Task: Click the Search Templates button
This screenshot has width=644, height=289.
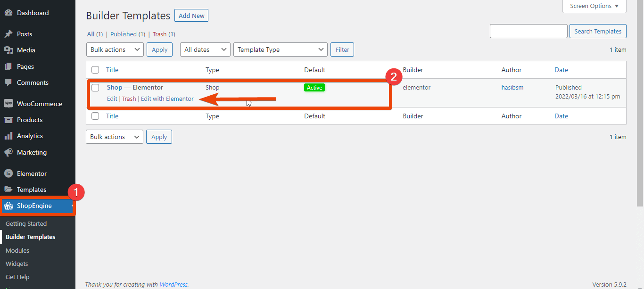Action: 598,31
